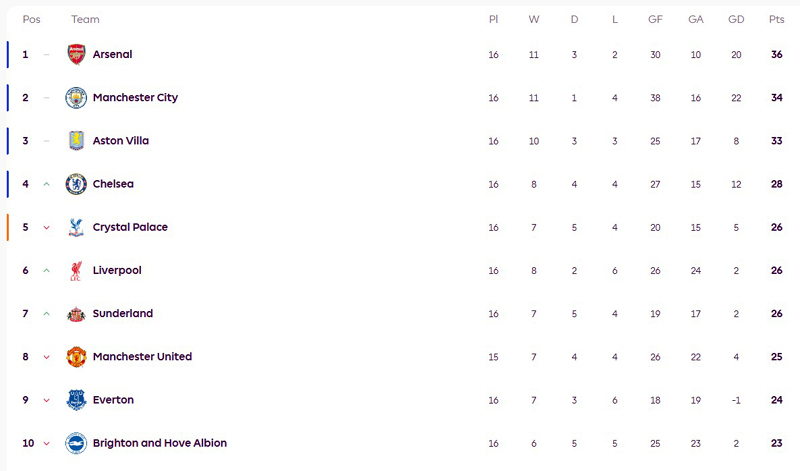The width and height of the screenshot is (800, 471).
Task: Open the Brighton and Hove Albion team link
Action: pyautogui.click(x=159, y=443)
